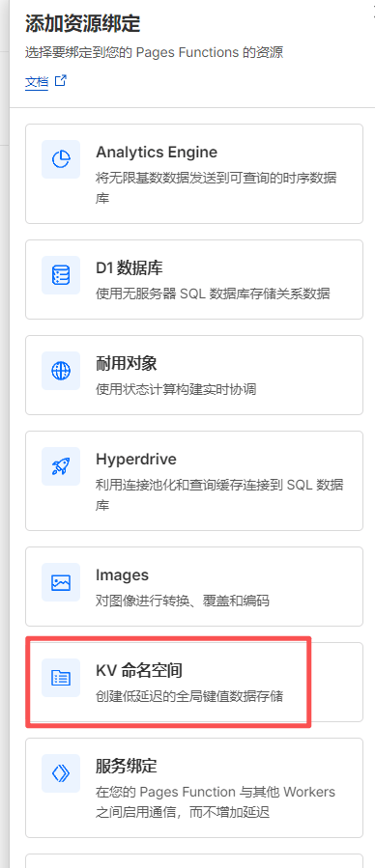Select the 耐用对象 title

tap(127, 364)
